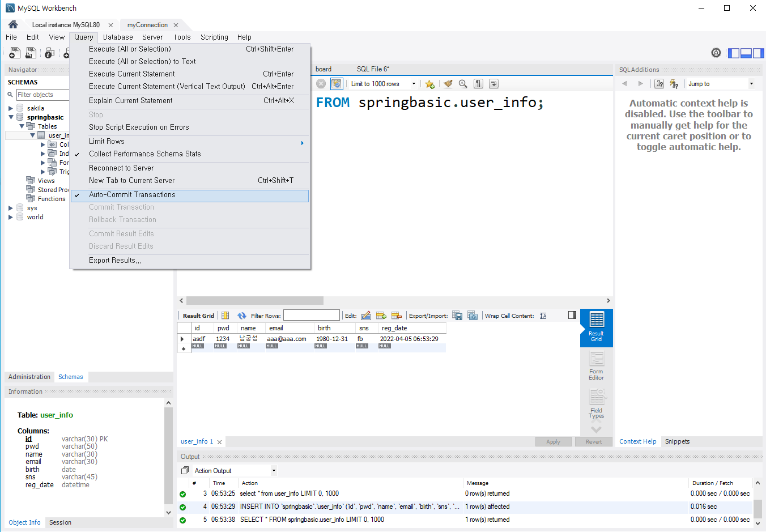Open the SQL File 6 editor tab

(373, 69)
